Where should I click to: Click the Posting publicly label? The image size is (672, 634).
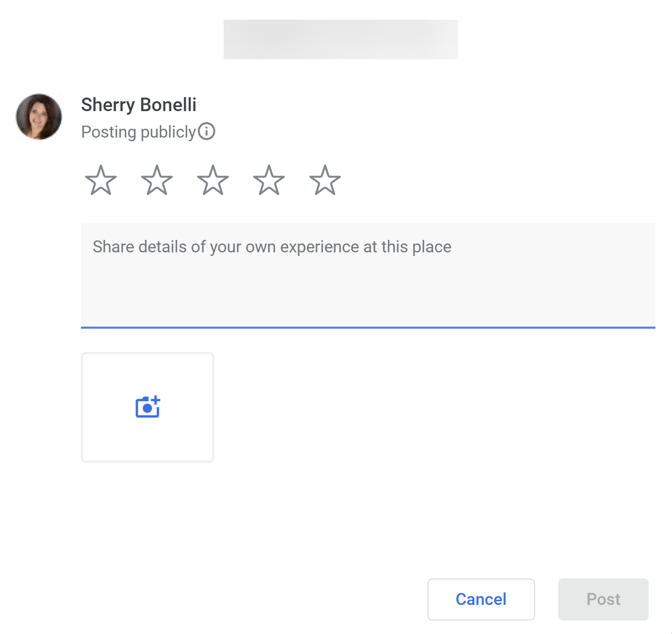[138, 132]
